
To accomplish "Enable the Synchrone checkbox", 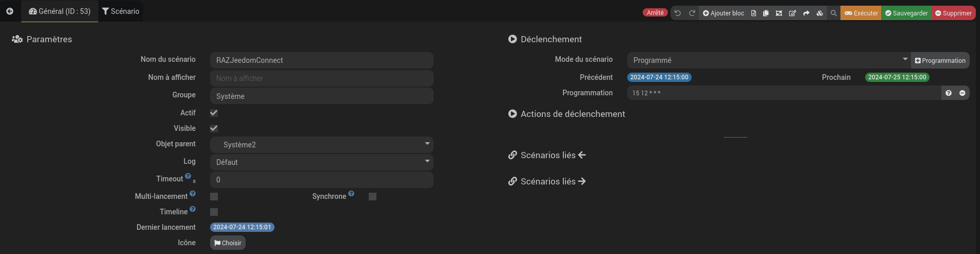I will click(x=372, y=196).
